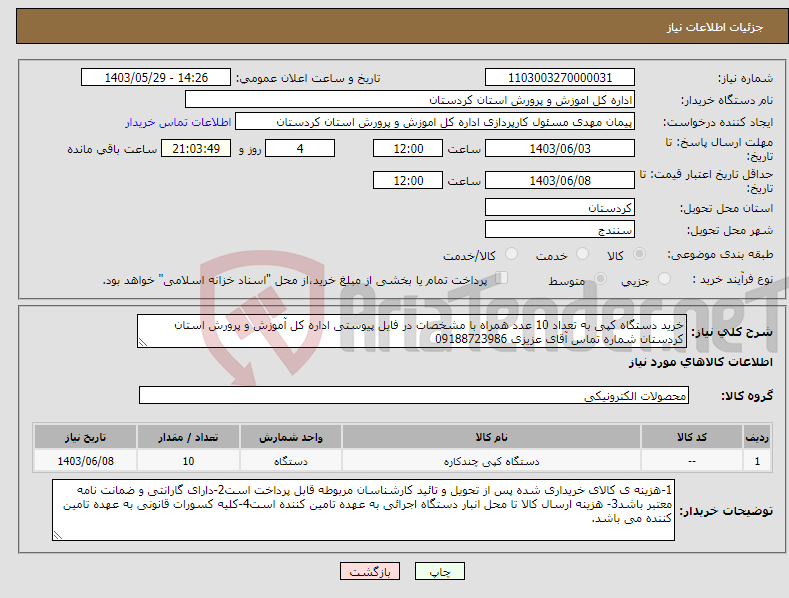Click the delivery province field کردستان
789x598 pixels.
pos(560,207)
